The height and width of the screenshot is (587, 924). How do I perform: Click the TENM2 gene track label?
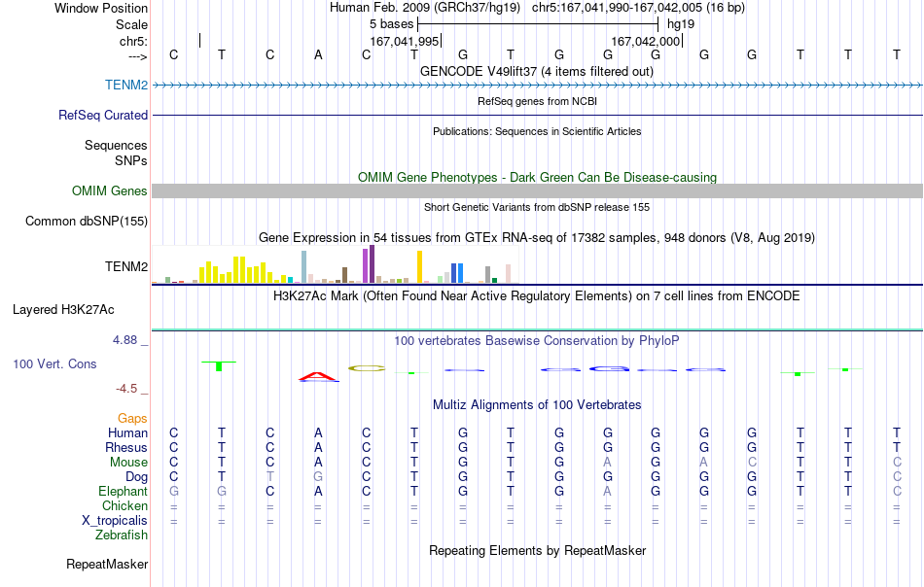click(x=126, y=85)
